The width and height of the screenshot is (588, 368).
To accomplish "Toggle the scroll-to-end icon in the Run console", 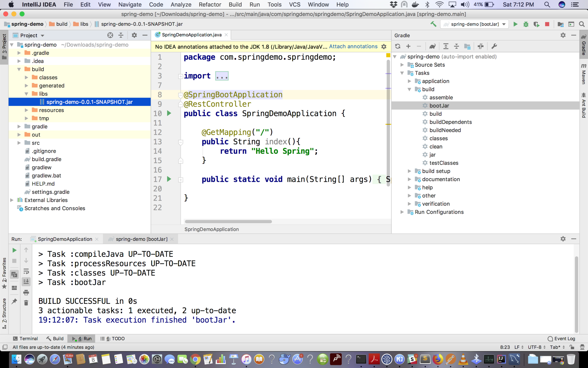I will tap(26, 282).
